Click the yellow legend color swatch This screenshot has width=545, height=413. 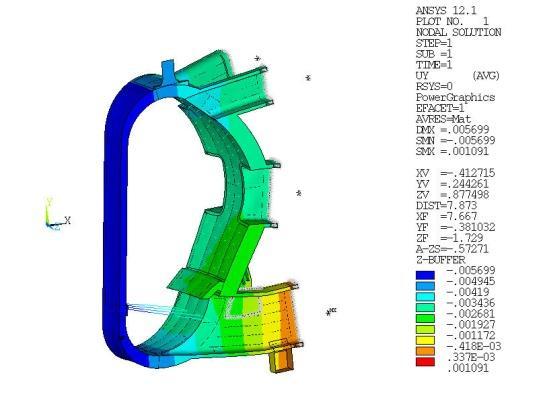[x=425, y=340]
